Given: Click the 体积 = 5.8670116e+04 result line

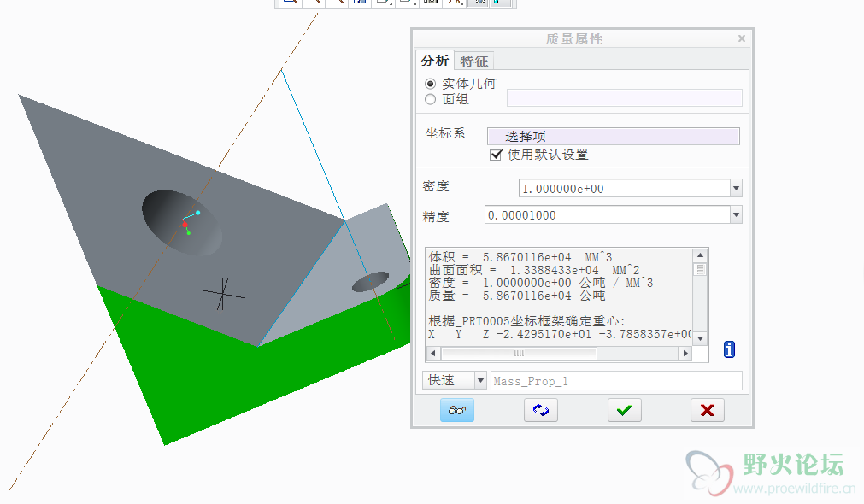Looking at the screenshot, I should pos(520,257).
